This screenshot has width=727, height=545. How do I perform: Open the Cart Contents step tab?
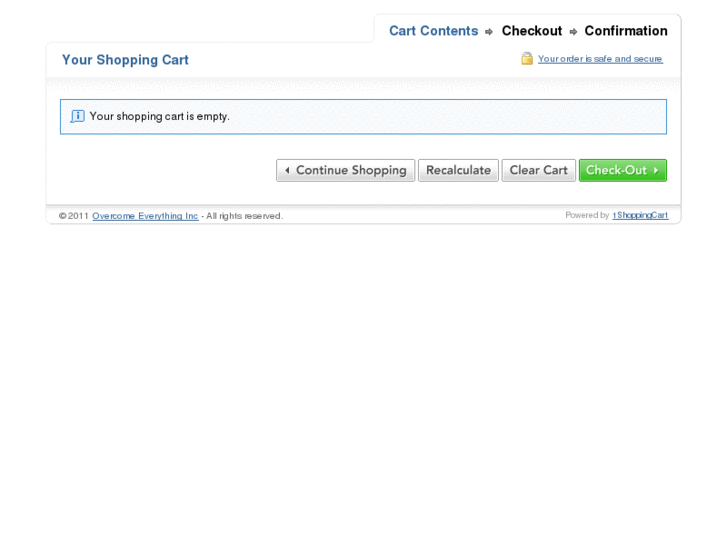pyautogui.click(x=433, y=31)
